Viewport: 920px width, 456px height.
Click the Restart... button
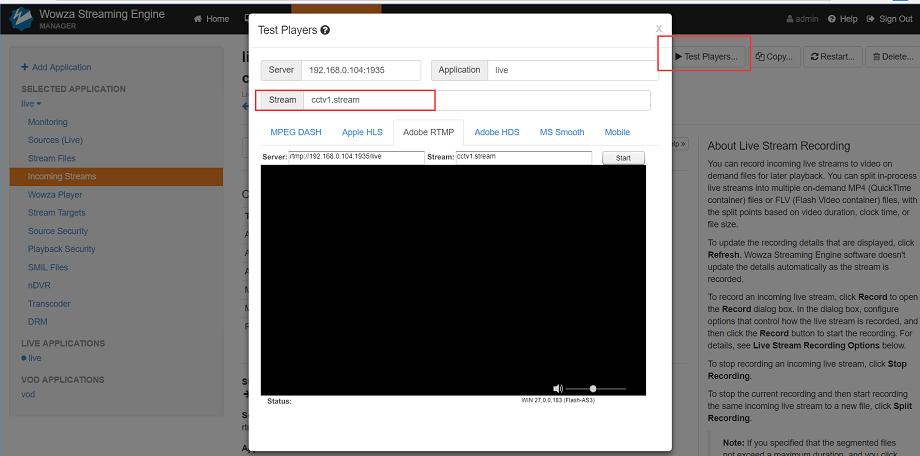(833, 57)
